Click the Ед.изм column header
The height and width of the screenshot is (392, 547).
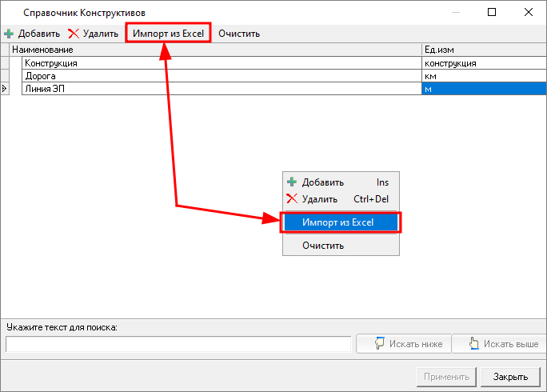483,50
